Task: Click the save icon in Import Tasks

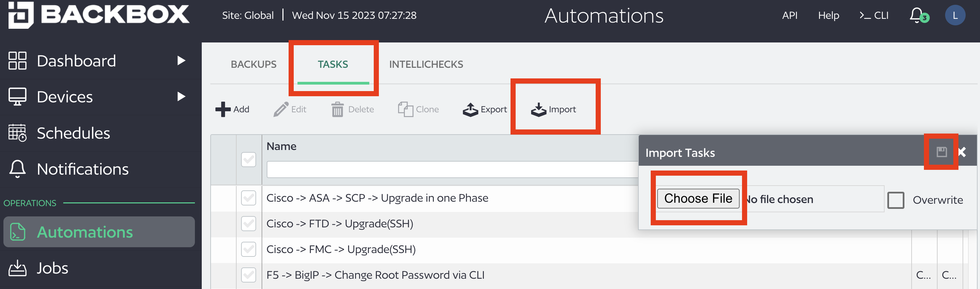Action: tap(941, 152)
